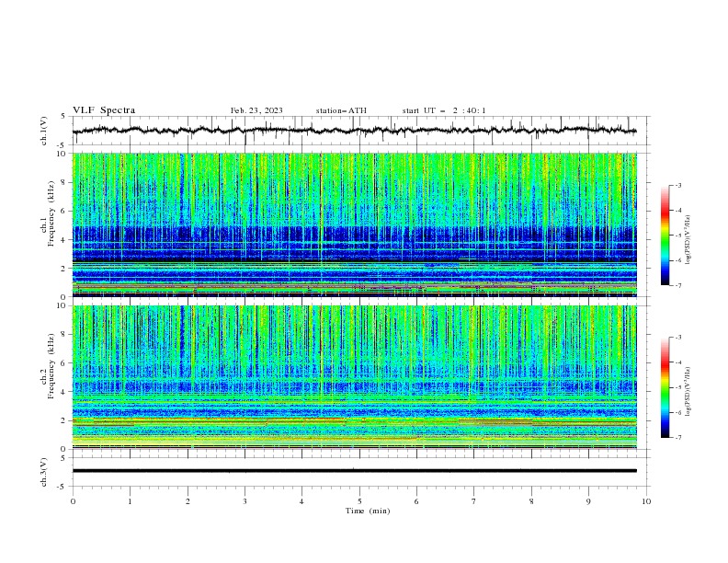The image size is (728, 563).
Task: Click time axis tick label '2'
Action: [x=188, y=501]
